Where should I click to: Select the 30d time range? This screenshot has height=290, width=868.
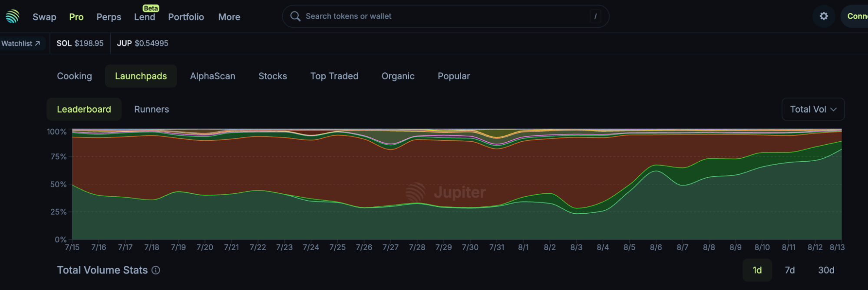[x=826, y=270]
